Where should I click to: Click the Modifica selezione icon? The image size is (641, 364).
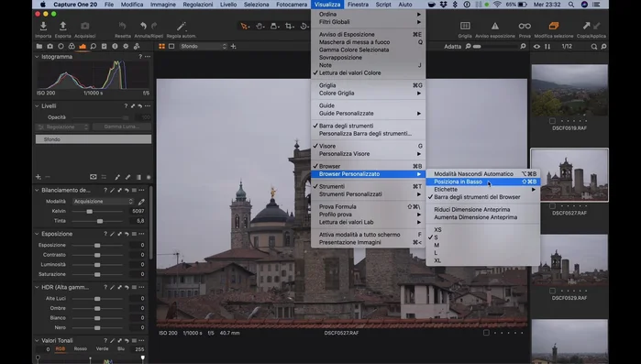point(554,26)
